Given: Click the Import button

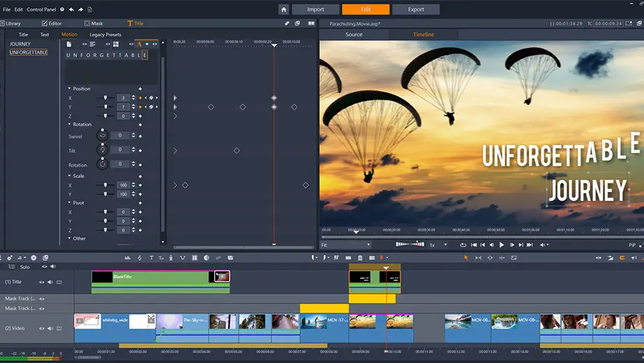Looking at the screenshot, I should pyautogui.click(x=315, y=10).
